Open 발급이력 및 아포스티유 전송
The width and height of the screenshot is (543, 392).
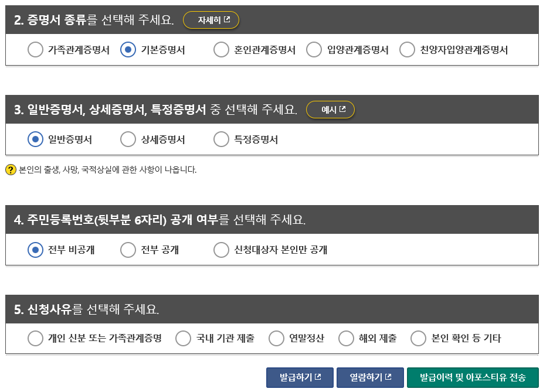tap(473, 377)
